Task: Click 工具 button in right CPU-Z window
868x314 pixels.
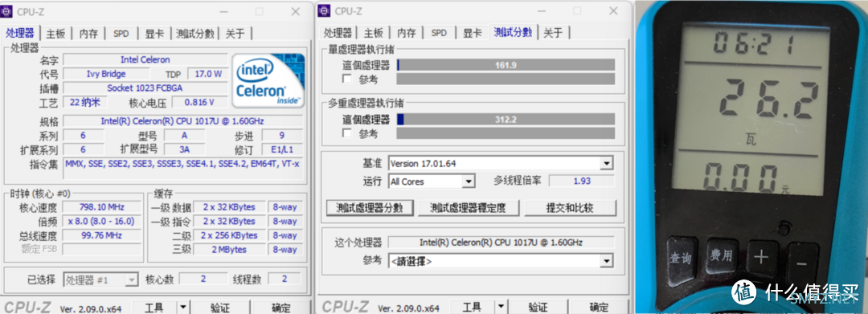Action: pyautogui.click(x=473, y=308)
